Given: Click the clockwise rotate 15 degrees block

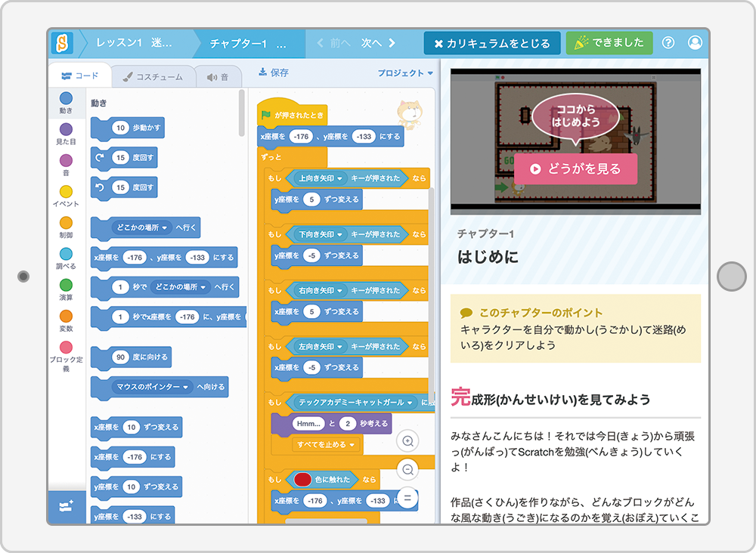Looking at the screenshot, I should coord(124,158).
